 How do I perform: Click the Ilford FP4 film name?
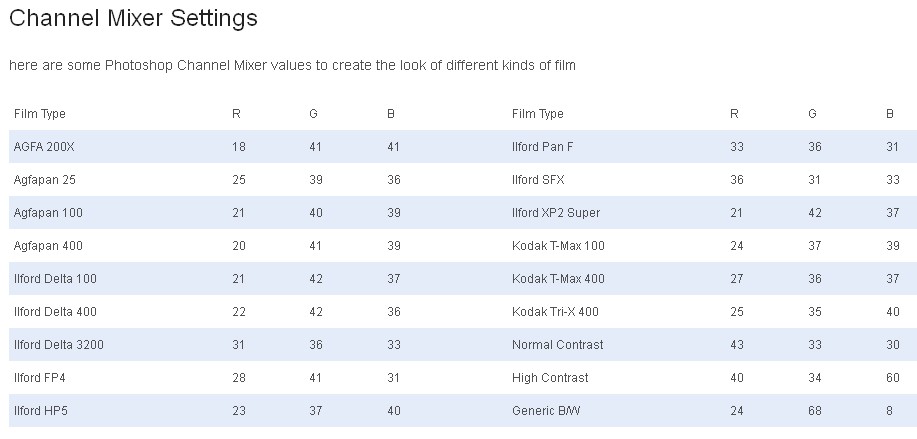click(x=39, y=378)
